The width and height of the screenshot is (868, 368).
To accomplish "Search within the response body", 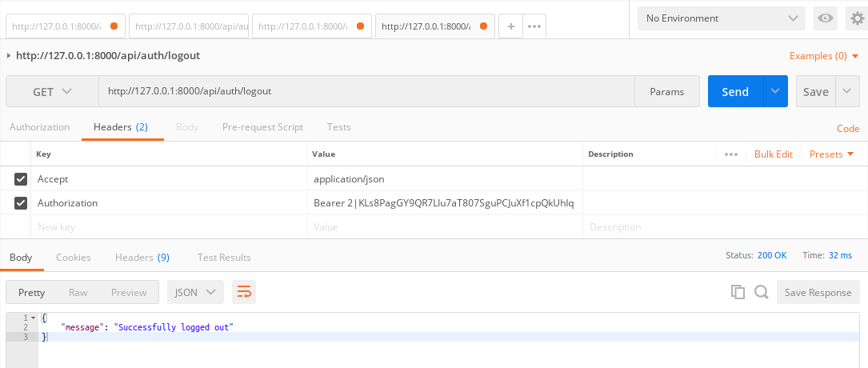I will 761,292.
